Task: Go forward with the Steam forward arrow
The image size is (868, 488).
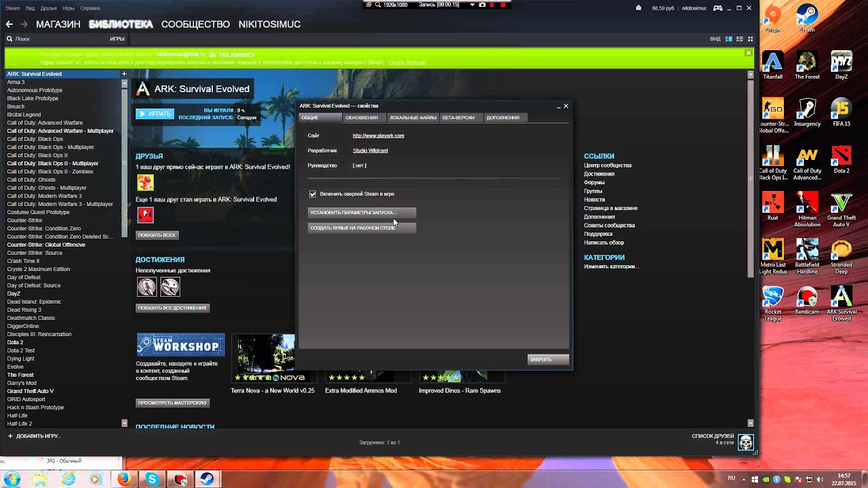Action: (24, 24)
